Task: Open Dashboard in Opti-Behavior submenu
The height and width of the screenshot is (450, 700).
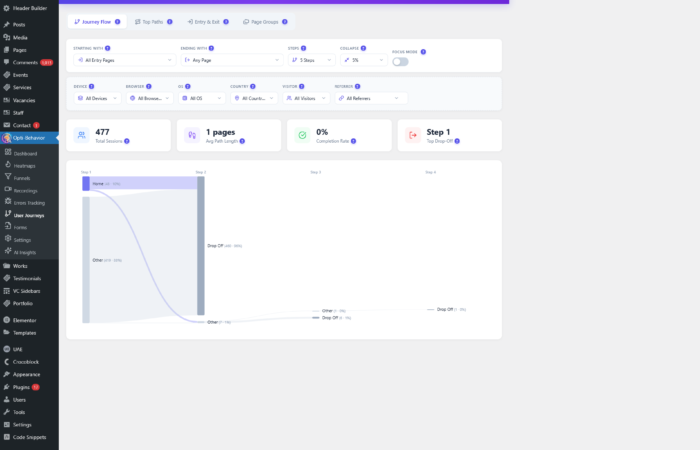Action: 25,154
